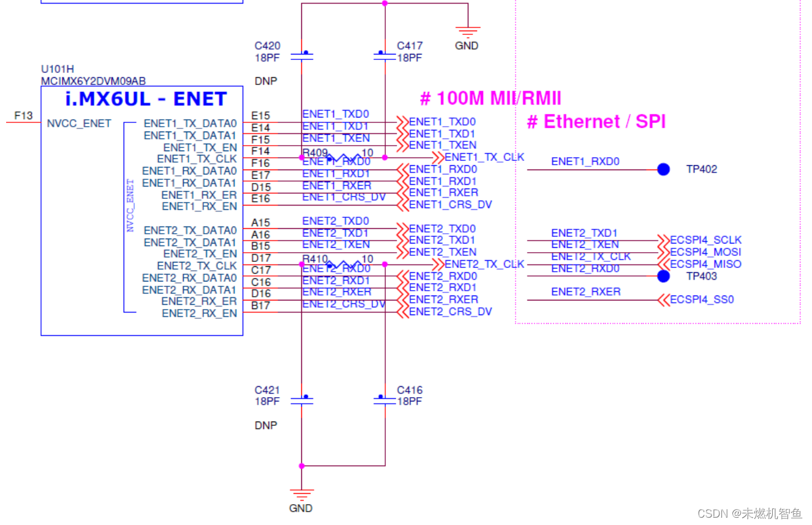
Task: Click the U101H reference designator
Action: point(58,69)
